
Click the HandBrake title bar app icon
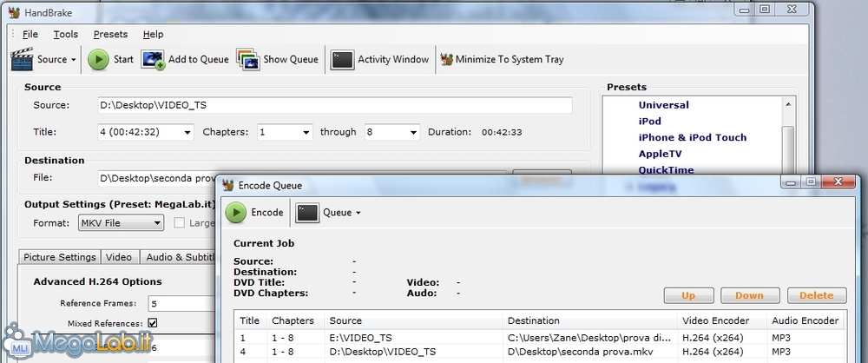15,12
